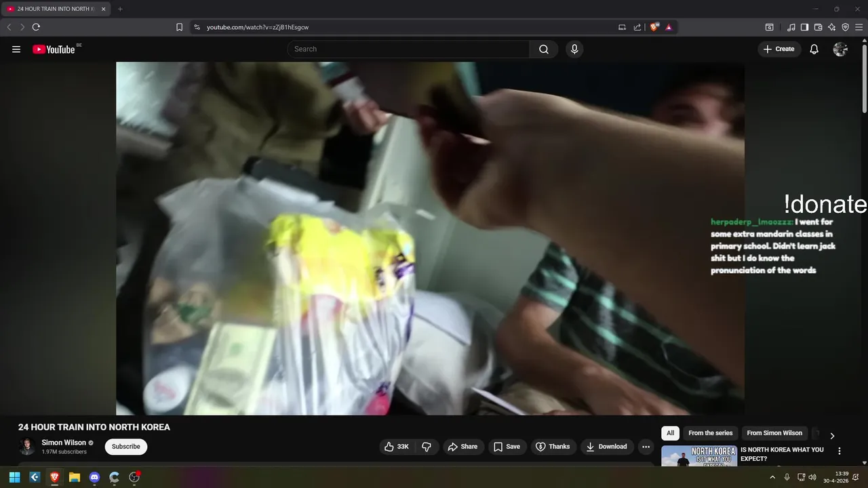The image size is (868, 488).
Task: Close the '24 HOUR TRAIN INTO NORTH' tab
Action: (x=104, y=9)
